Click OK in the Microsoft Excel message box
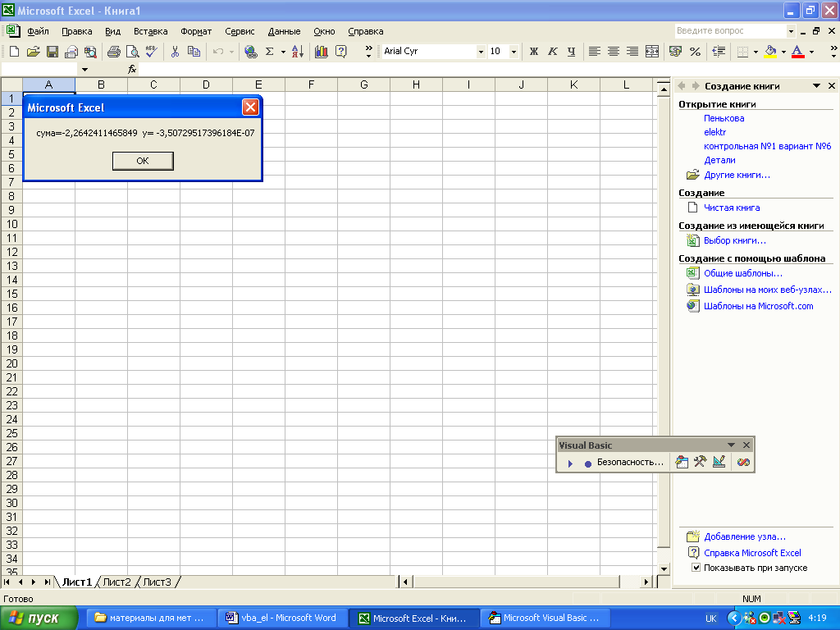 (x=143, y=161)
